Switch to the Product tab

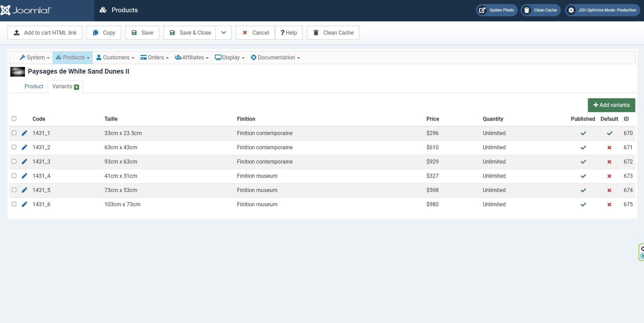(x=34, y=87)
